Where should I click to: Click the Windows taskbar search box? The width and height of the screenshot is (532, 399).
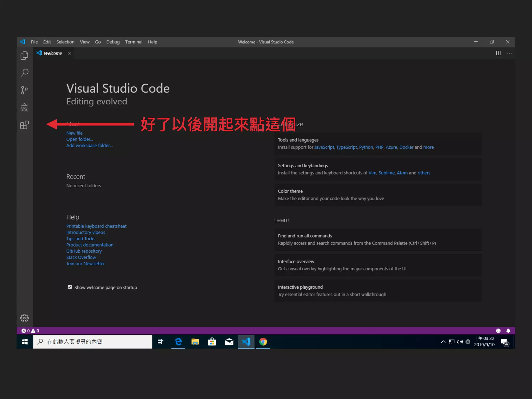tap(93, 342)
